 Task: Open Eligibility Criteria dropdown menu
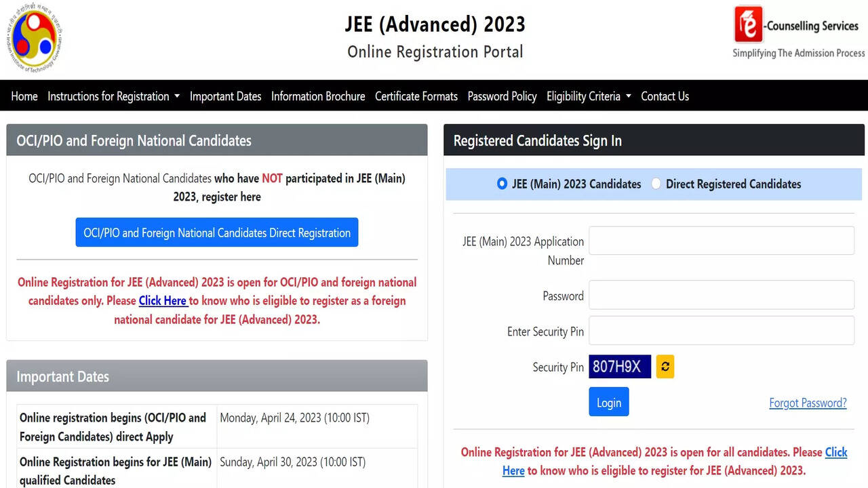coord(589,96)
